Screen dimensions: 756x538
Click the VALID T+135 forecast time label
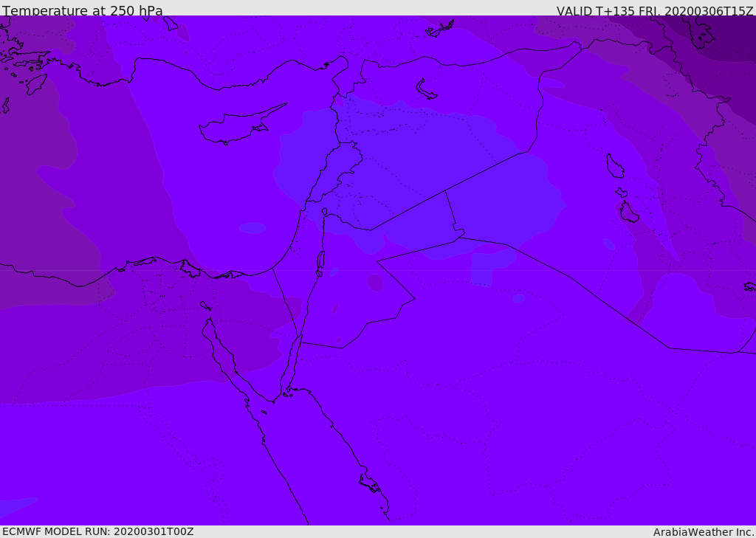click(x=654, y=11)
